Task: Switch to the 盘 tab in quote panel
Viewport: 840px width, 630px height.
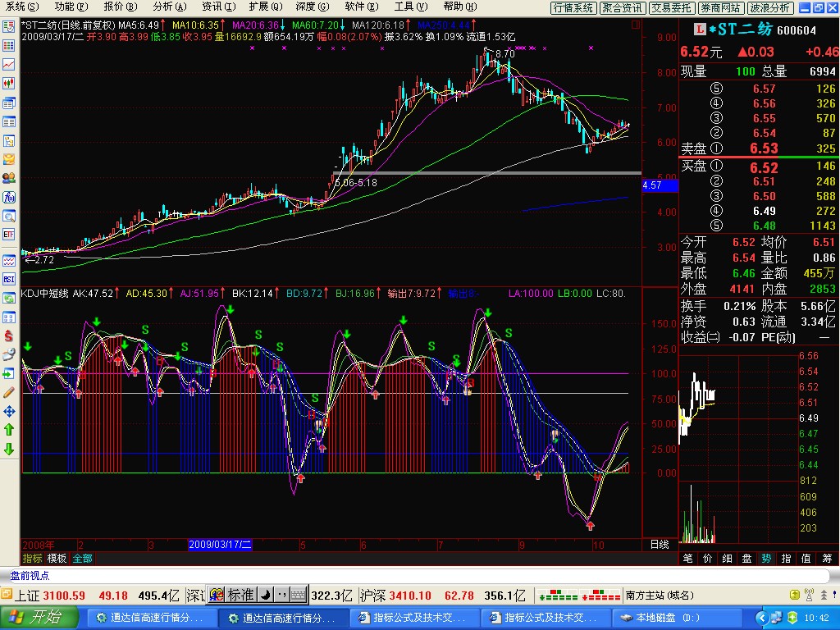Action: (x=746, y=558)
